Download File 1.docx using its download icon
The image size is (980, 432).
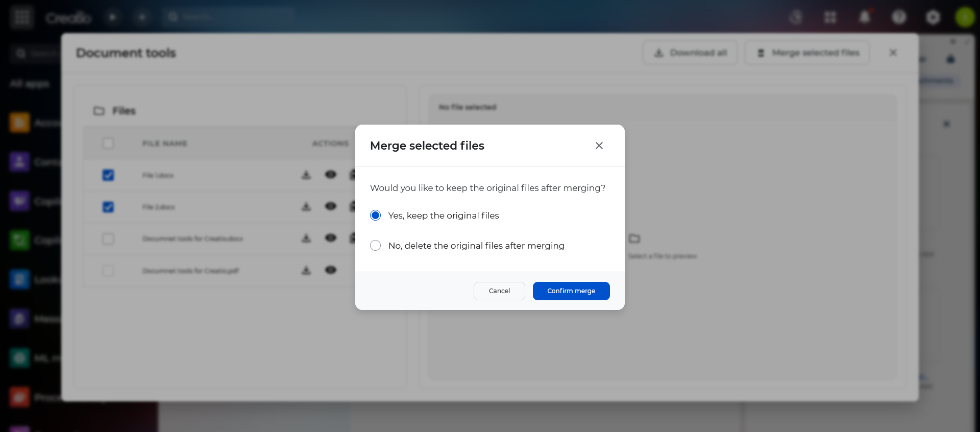306,175
